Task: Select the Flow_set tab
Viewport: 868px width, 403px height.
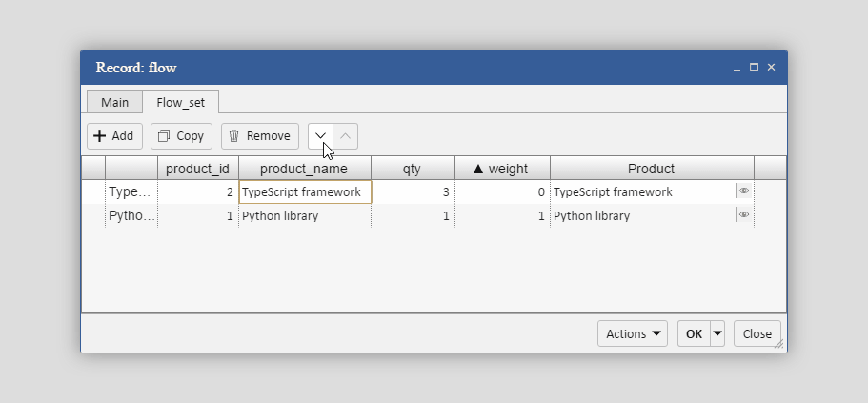Action: (181, 103)
